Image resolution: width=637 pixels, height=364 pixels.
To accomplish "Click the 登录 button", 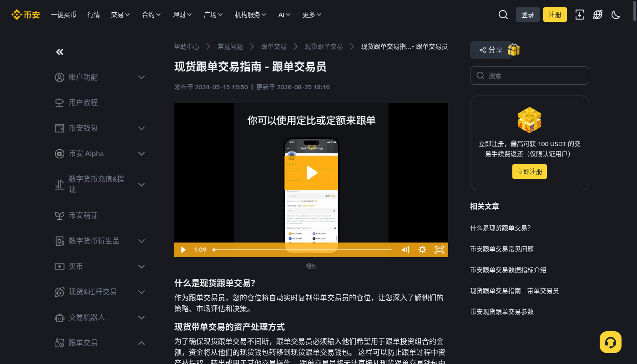I will (528, 15).
